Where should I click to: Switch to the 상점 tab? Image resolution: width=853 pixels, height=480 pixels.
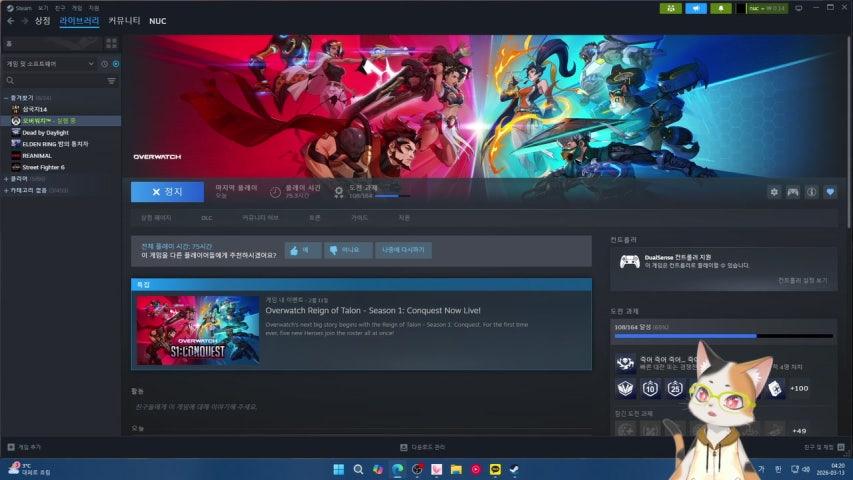click(x=42, y=21)
